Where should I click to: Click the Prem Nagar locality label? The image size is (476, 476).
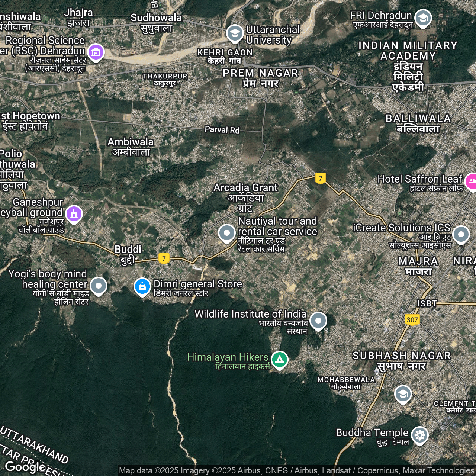click(x=260, y=73)
